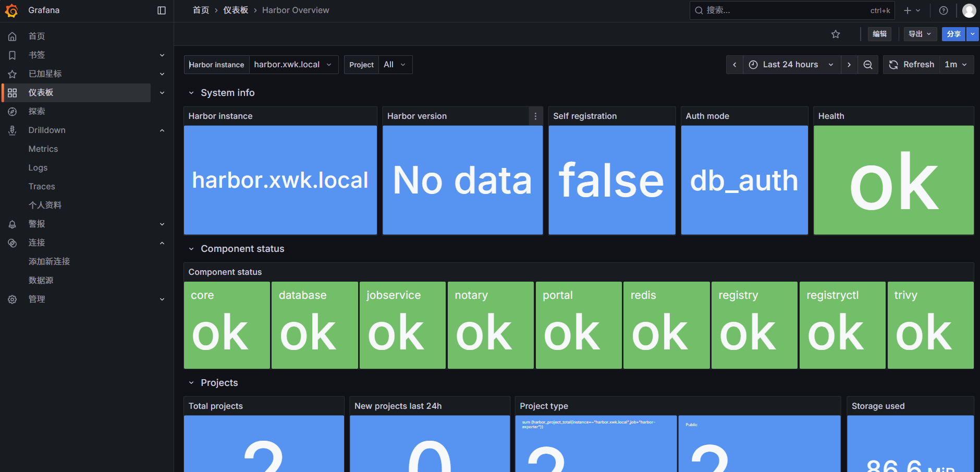Open the Explore compass icon
The width and height of the screenshot is (980, 472).
pyautogui.click(x=13, y=112)
